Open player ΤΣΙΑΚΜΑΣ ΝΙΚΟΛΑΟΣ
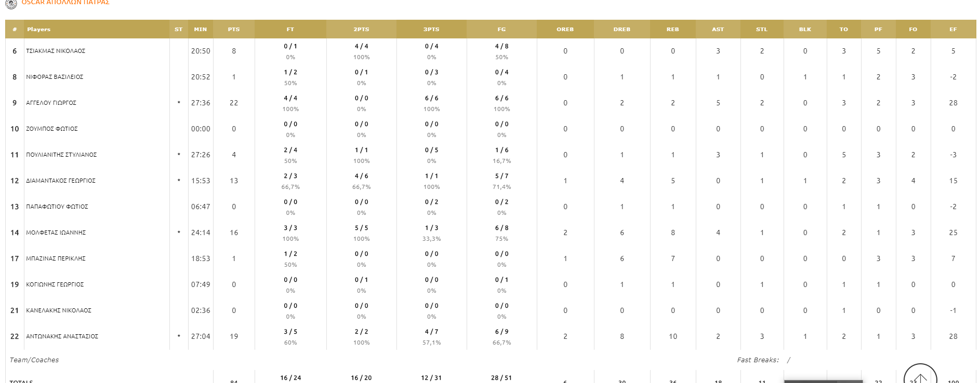This screenshot has width=980, height=383. (56, 51)
